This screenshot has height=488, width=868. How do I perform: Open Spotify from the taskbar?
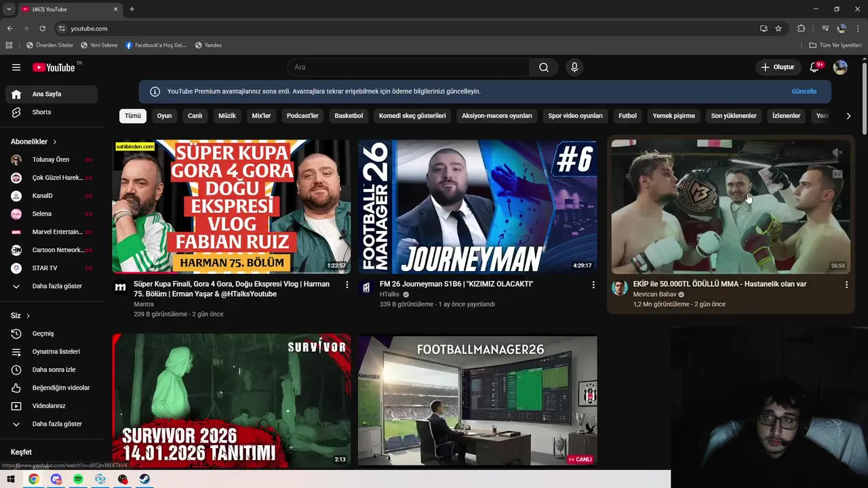[78, 479]
